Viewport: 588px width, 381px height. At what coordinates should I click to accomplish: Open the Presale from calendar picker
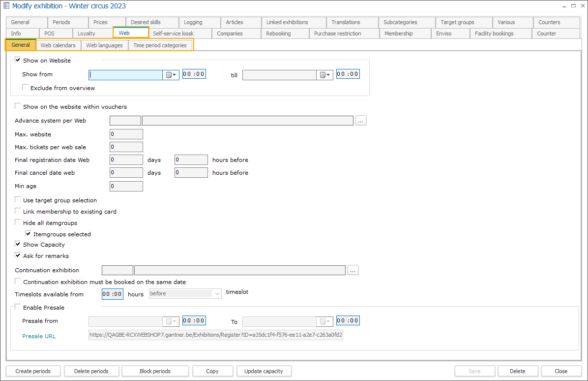[171, 321]
